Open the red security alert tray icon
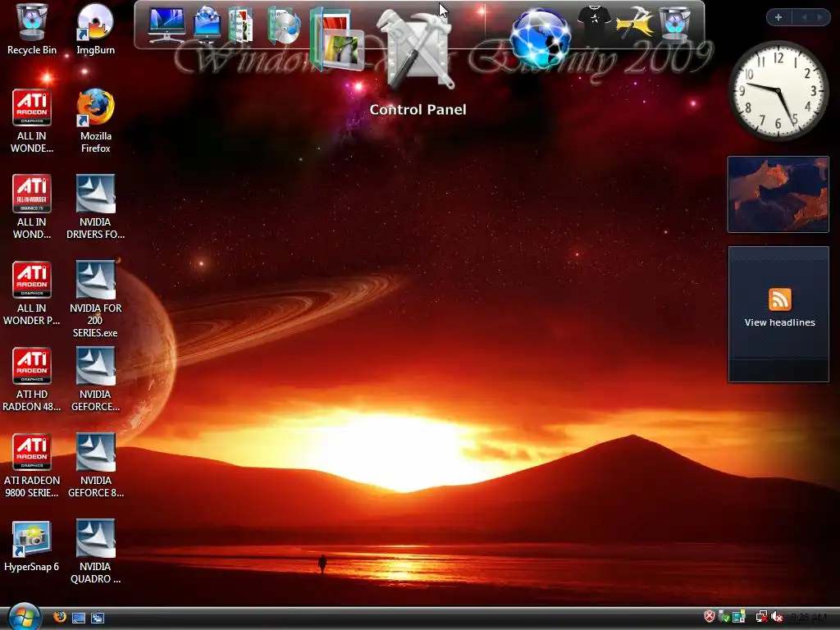Image resolution: width=840 pixels, height=630 pixels. coord(710,617)
